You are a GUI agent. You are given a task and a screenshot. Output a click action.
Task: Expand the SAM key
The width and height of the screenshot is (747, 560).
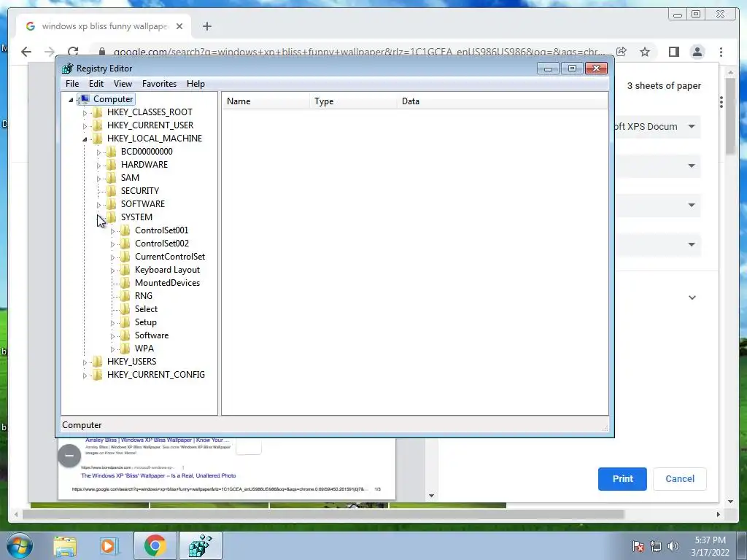tap(98, 179)
